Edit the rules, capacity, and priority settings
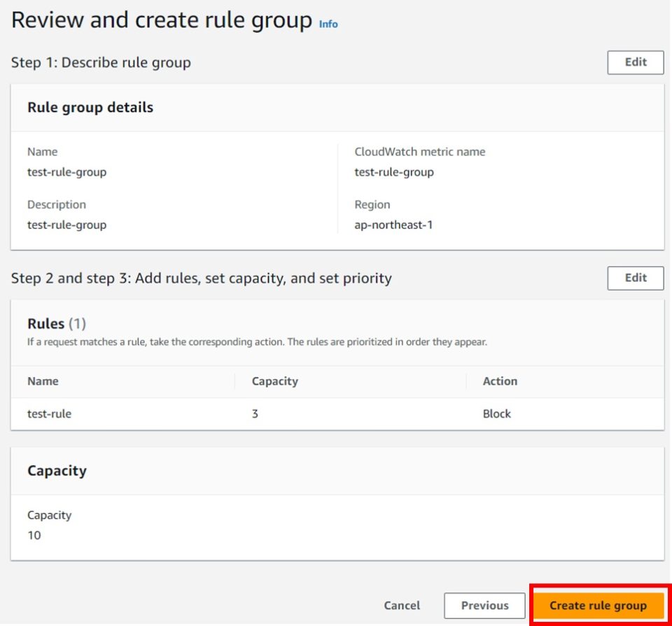Image resolution: width=672 pixels, height=626 pixels. click(x=634, y=278)
